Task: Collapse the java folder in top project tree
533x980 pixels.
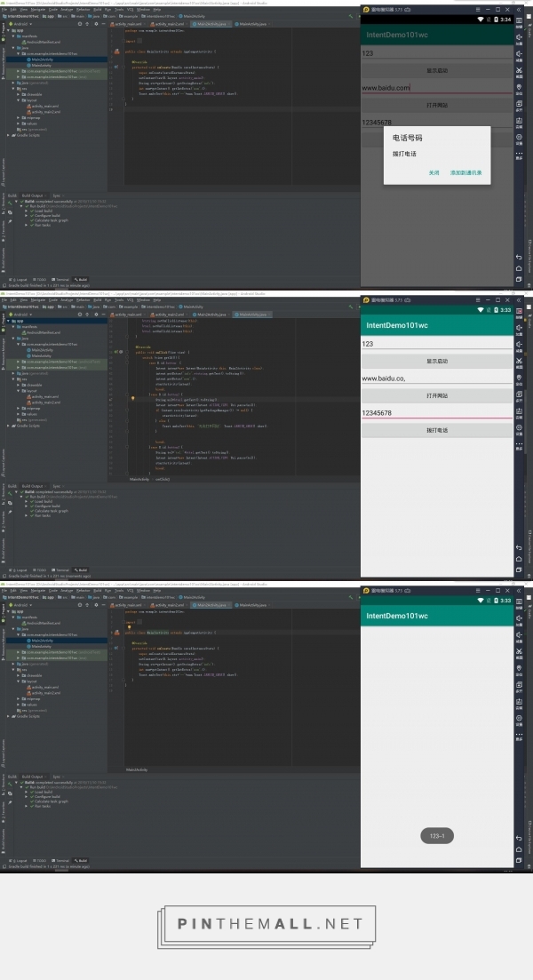Action: click(13, 47)
